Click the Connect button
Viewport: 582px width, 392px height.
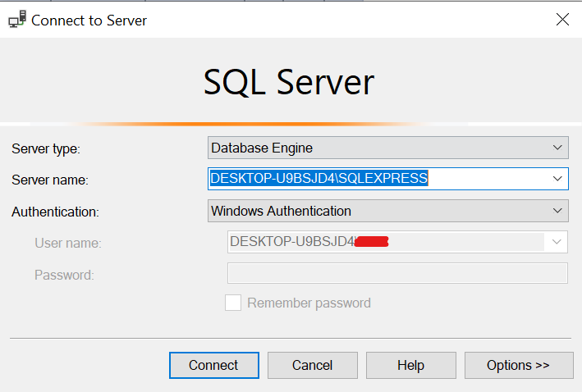coord(214,365)
